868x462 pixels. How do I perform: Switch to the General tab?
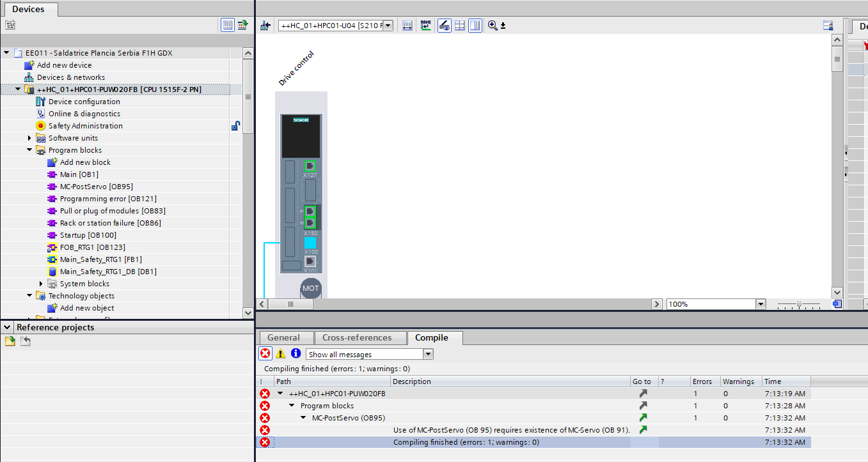pos(283,337)
